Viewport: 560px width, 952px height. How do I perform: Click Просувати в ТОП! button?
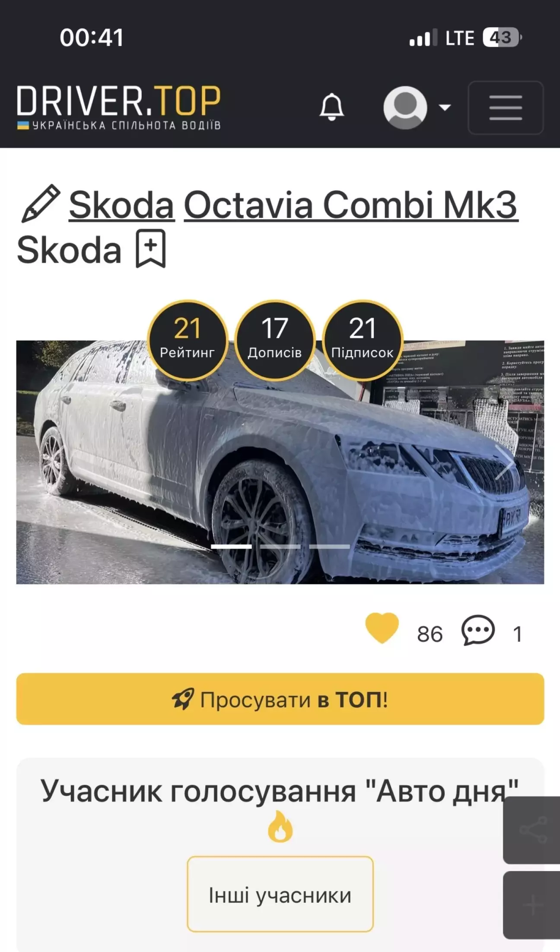280,699
